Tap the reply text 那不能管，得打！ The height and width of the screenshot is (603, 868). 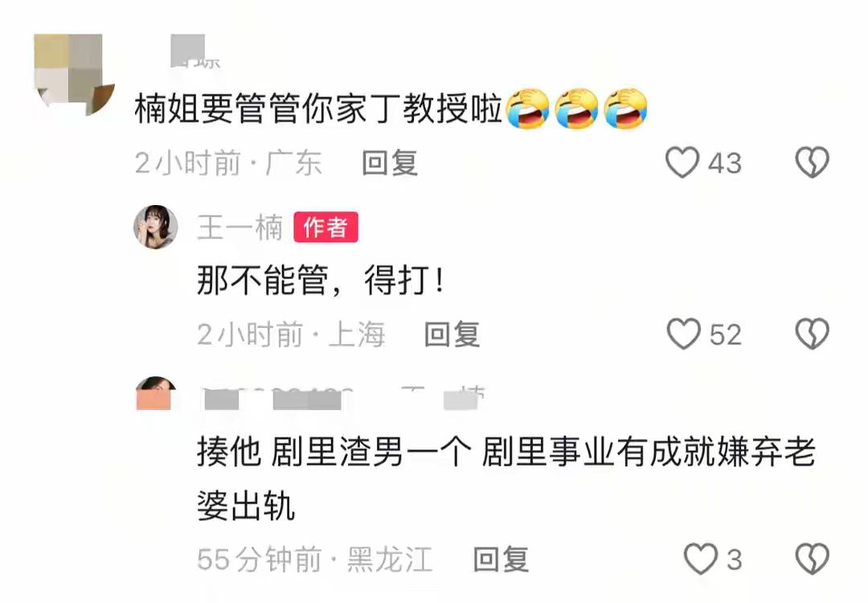pos(321,280)
